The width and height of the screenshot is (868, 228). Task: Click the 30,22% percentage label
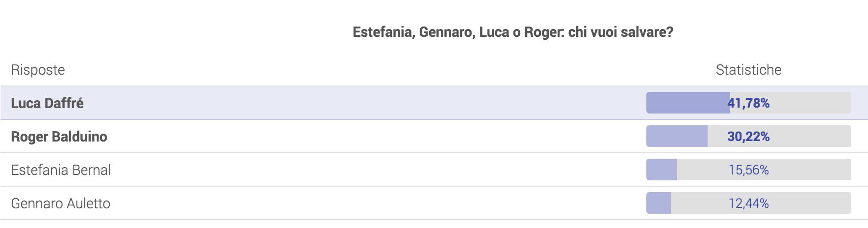click(748, 137)
